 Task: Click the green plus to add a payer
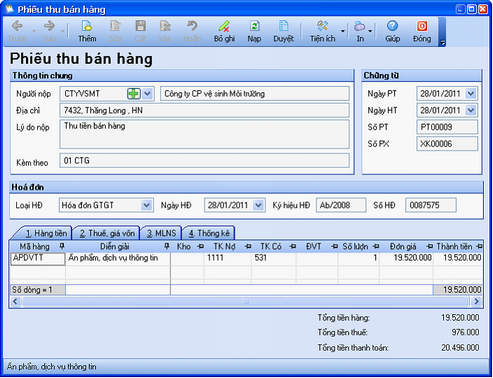(134, 94)
